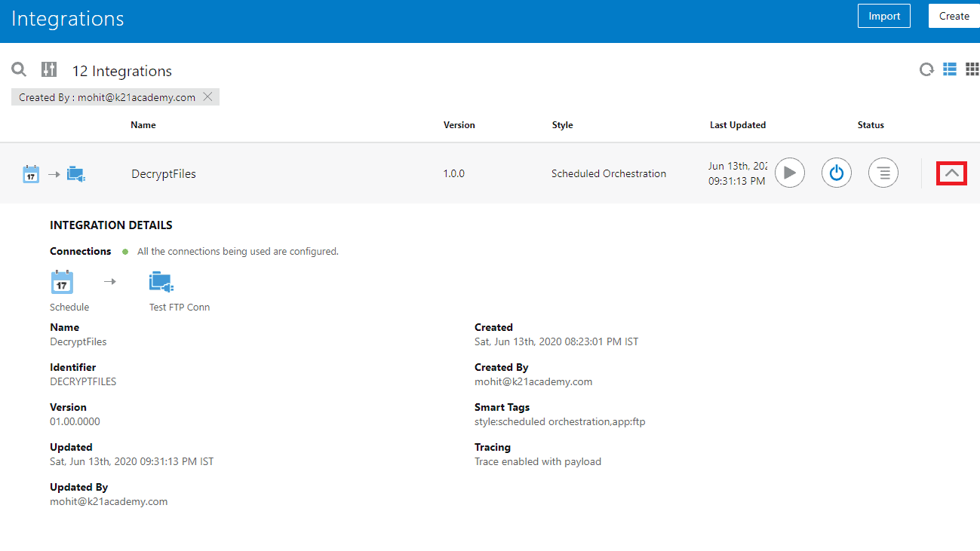This screenshot has width=980, height=551.
Task: Expand the Last Updated column sorting
Action: [738, 125]
